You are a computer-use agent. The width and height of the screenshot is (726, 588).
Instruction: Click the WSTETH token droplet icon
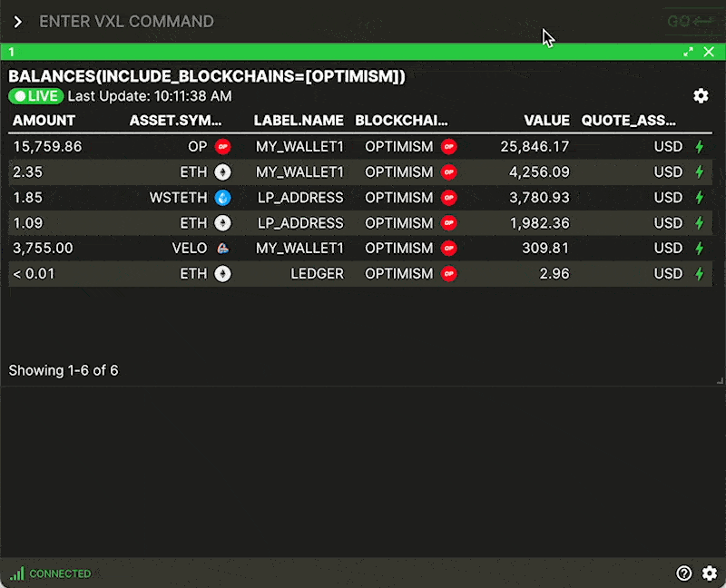pos(222,198)
